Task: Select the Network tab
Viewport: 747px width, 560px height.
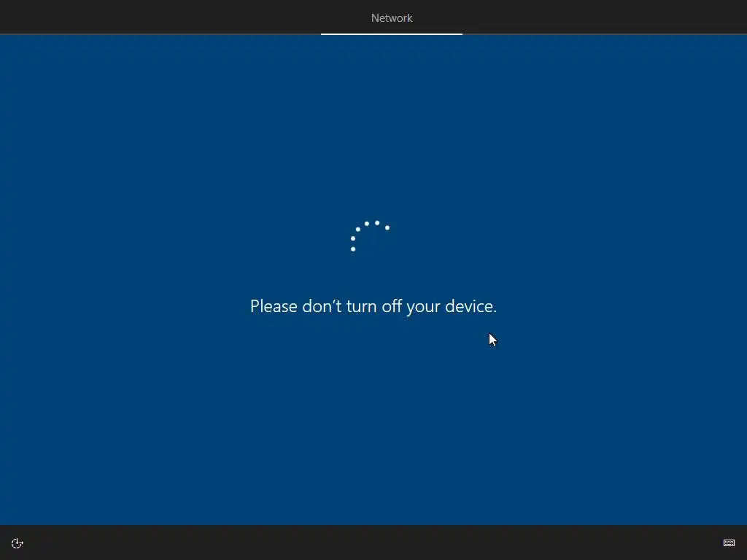Action: 392,18
